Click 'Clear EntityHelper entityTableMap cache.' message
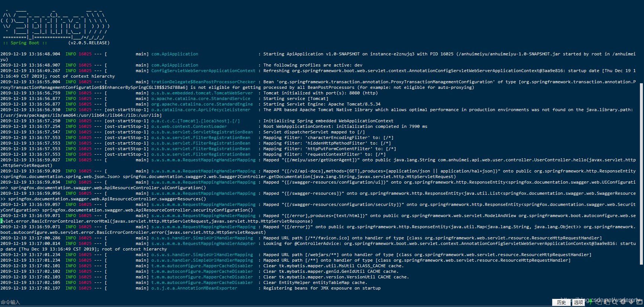The image size is (644, 307). click(x=315, y=282)
